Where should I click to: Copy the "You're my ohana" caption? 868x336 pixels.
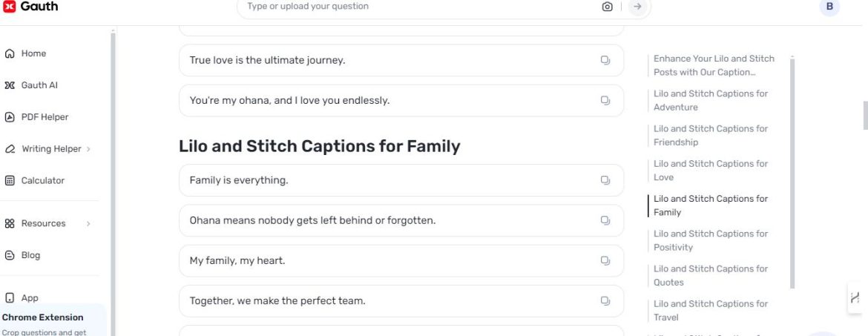pyautogui.click(x=605, y=100)
